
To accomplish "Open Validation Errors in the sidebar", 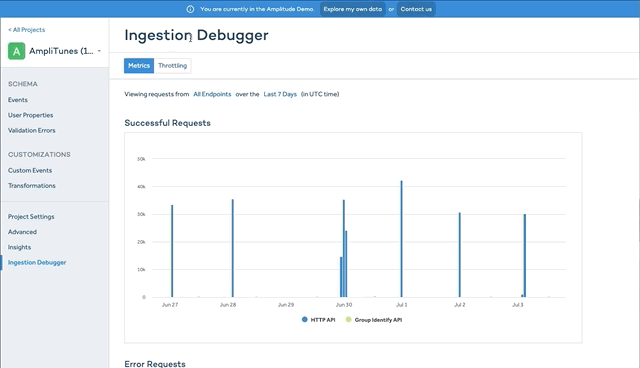I will (31, 131).
